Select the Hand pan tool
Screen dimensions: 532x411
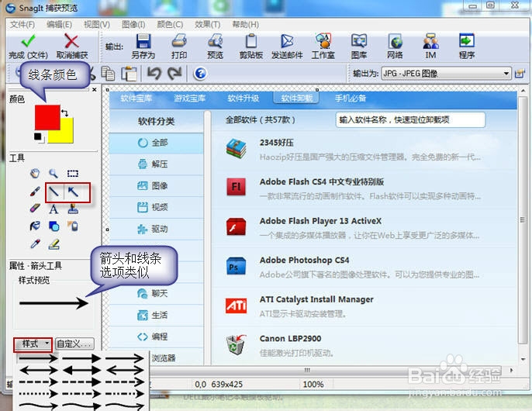35,174
